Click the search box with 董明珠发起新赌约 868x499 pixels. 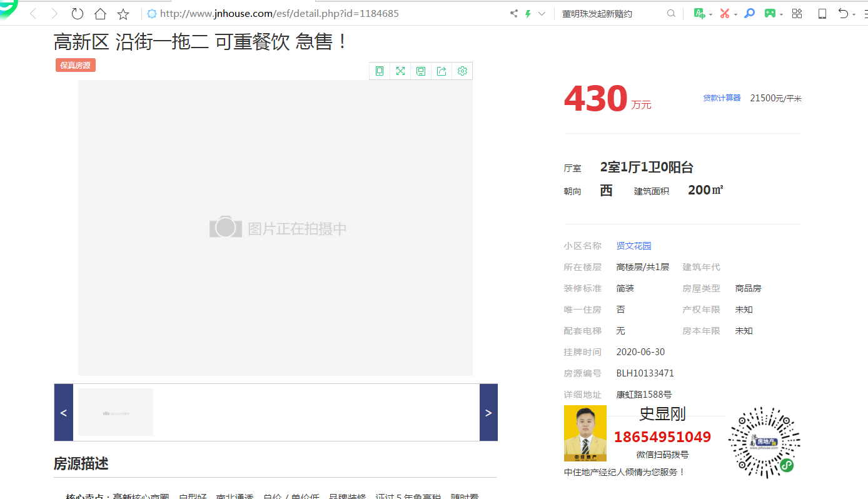coord(612,14)
